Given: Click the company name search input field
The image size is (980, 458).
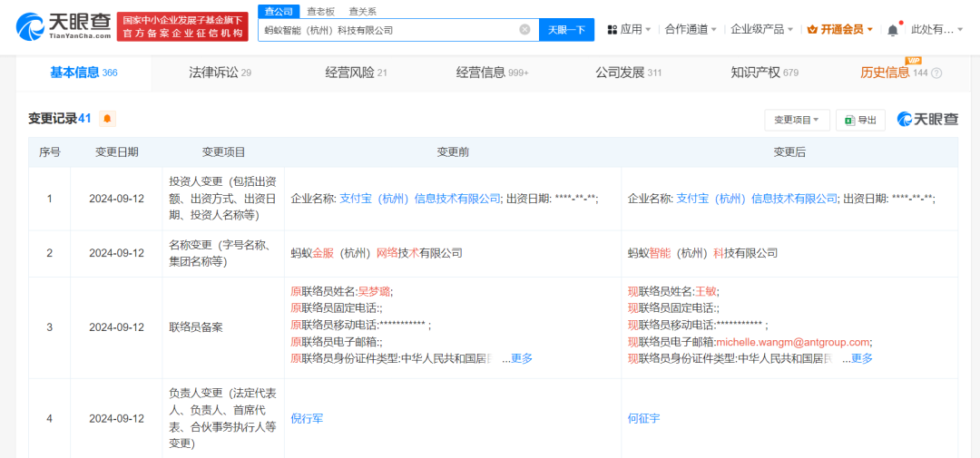Looking at the screenshot, I should (x=390, y=30).
